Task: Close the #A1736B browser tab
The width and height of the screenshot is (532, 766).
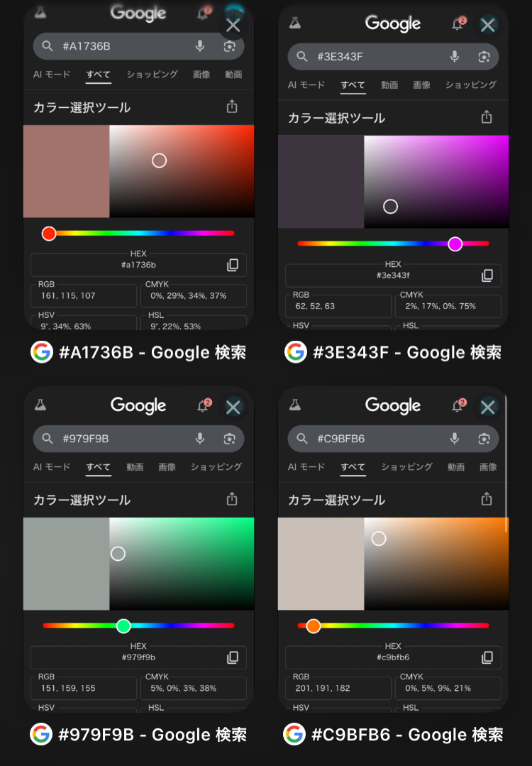Action: click(x=233, y=26)
